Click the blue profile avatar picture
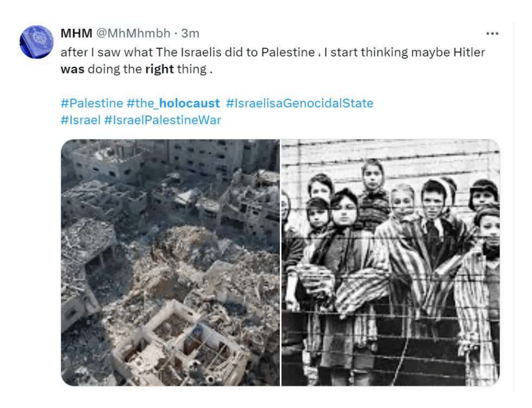Viewport: 532px width, 408px height. (36, 42)
